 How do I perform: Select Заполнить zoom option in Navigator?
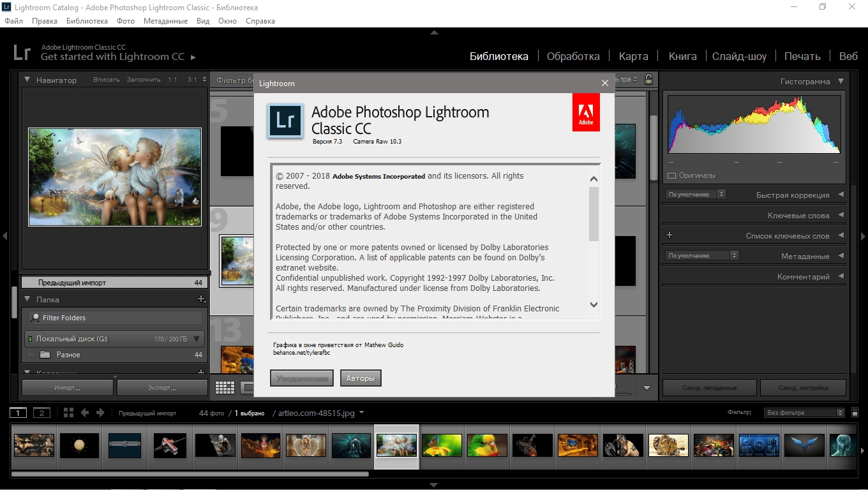[x=144, y=80]
